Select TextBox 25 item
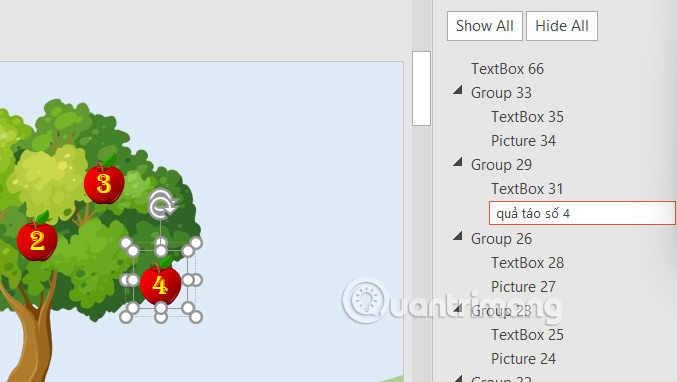 [x=527, y=335]
